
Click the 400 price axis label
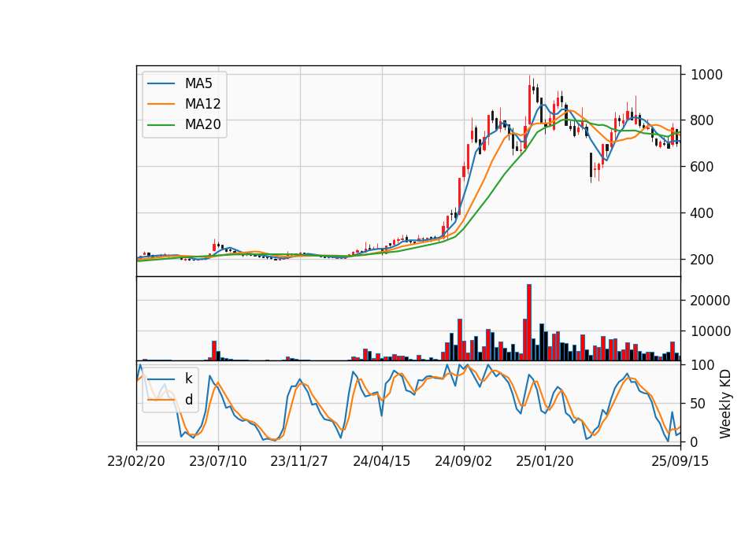point(702,213)
